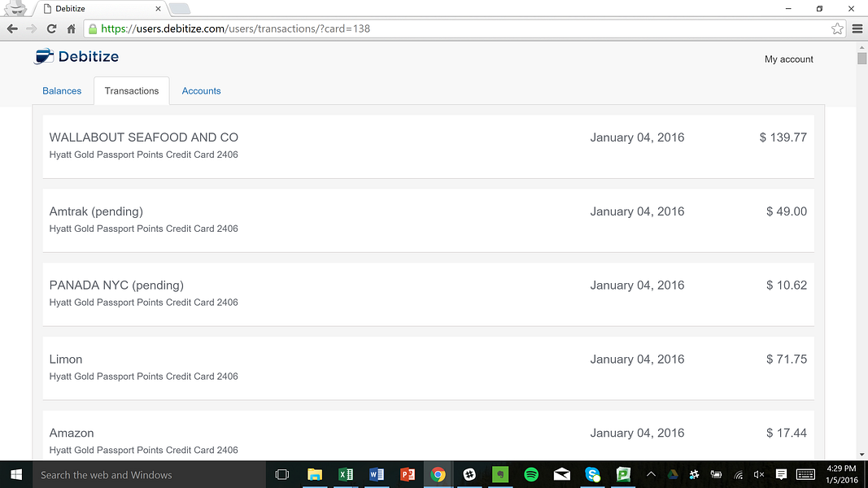Click the Debitize brand name text

point(89,56)
